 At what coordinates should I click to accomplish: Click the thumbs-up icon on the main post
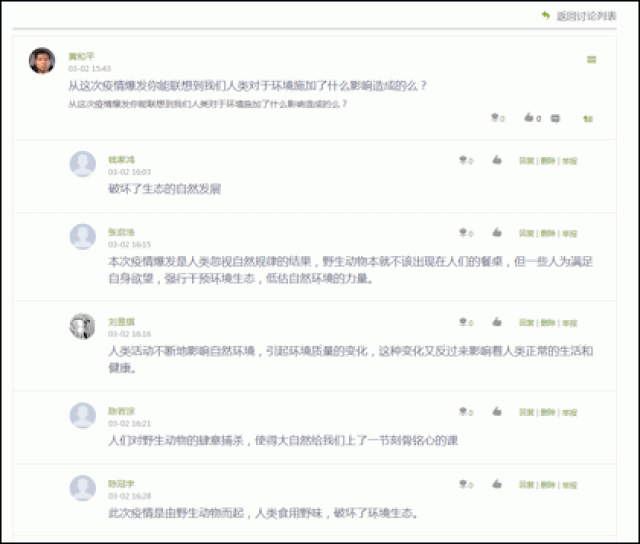[528, 118]
